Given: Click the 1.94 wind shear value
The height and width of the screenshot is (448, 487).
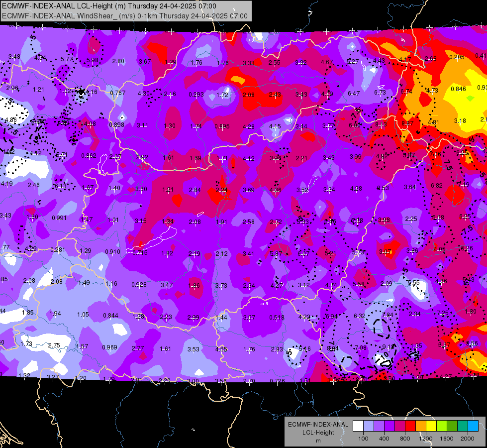Looking at the screenshot, I should tap(55, 314).
